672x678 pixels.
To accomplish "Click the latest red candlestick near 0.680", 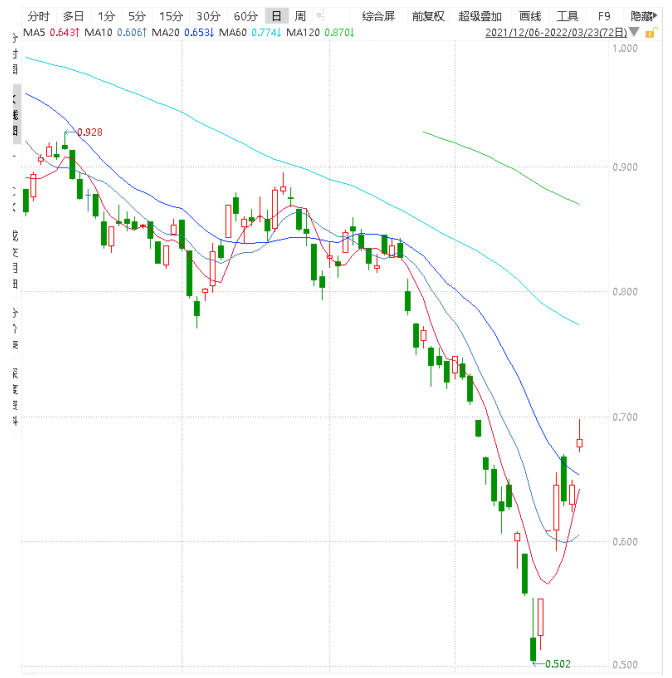I will pyautogui.click(x=579, y=443).
